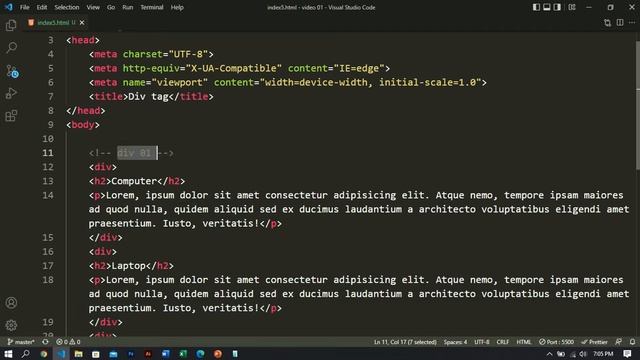Image resolution: width=640 pixels, height=360 pixels.
Task: Click the Computer heading text in code
Action: (x=134, y=181)
